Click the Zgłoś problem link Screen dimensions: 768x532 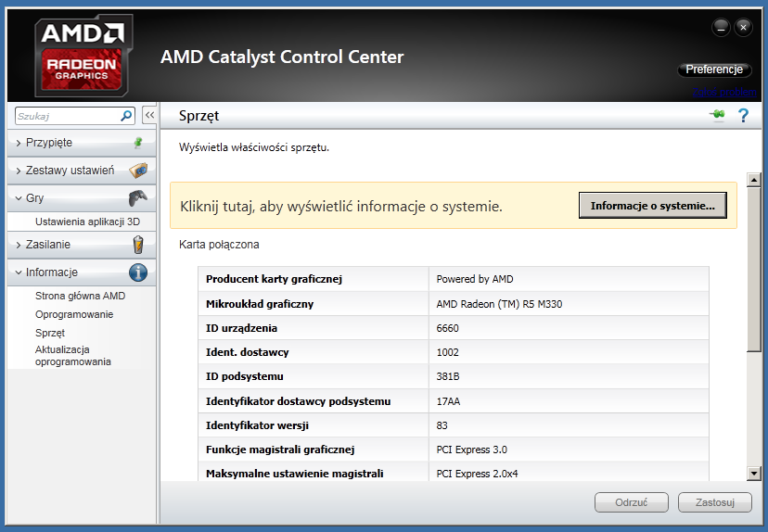[x=723, y=93]
